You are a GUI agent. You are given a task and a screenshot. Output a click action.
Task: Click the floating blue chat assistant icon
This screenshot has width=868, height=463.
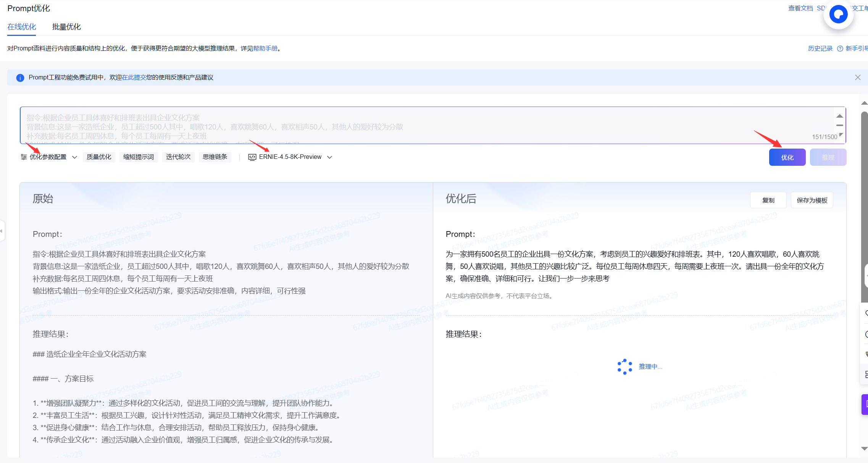click(838, 15)
